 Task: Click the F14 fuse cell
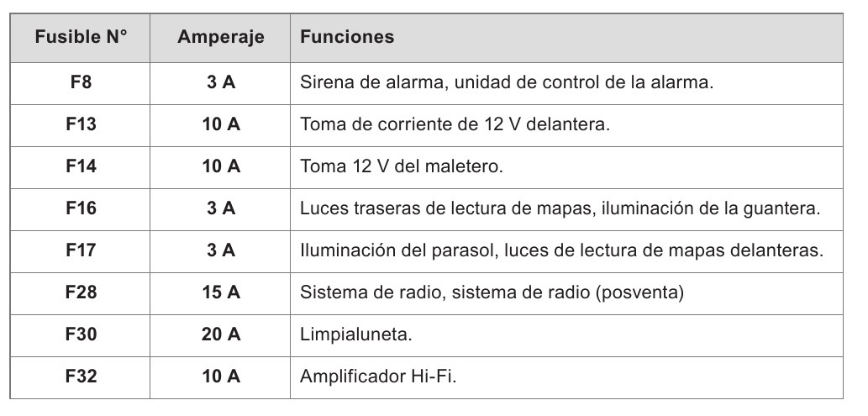[x=81, y=166]
